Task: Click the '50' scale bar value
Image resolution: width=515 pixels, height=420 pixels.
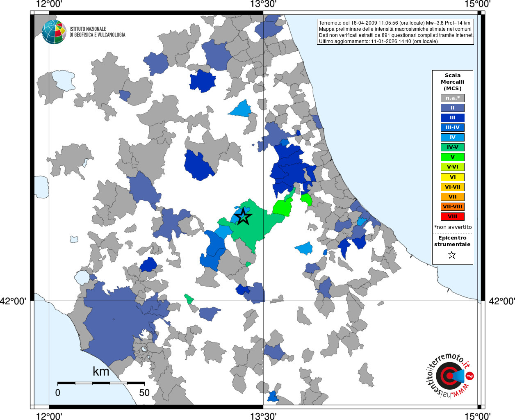Action: 144,393
